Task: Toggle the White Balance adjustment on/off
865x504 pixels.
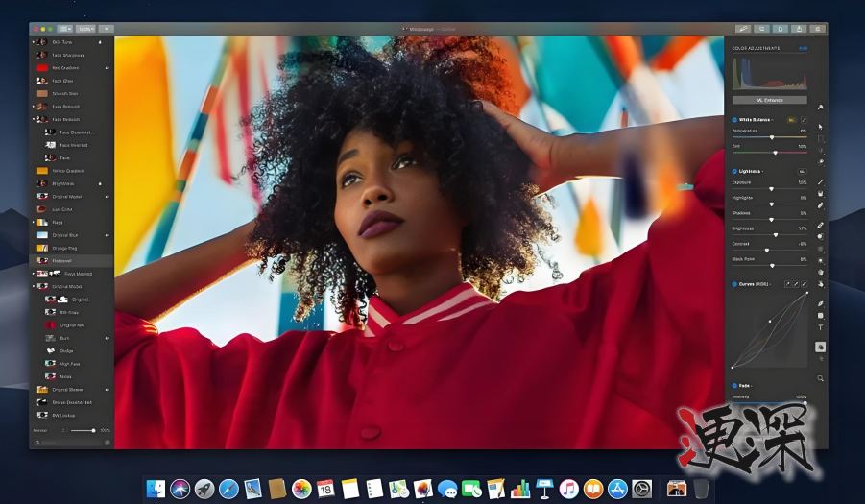Action: [735, 120]
